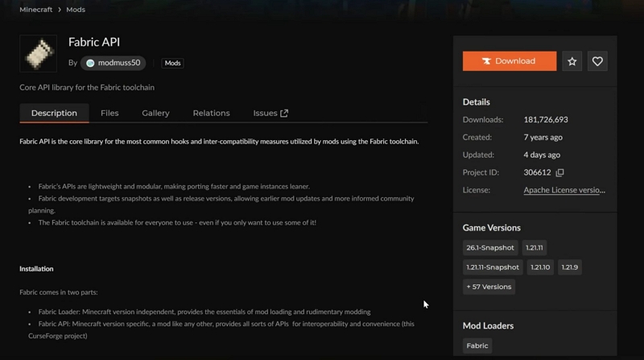Open the modmuss50 author profile link
This screenshot has width=644, height=360.
113,63
